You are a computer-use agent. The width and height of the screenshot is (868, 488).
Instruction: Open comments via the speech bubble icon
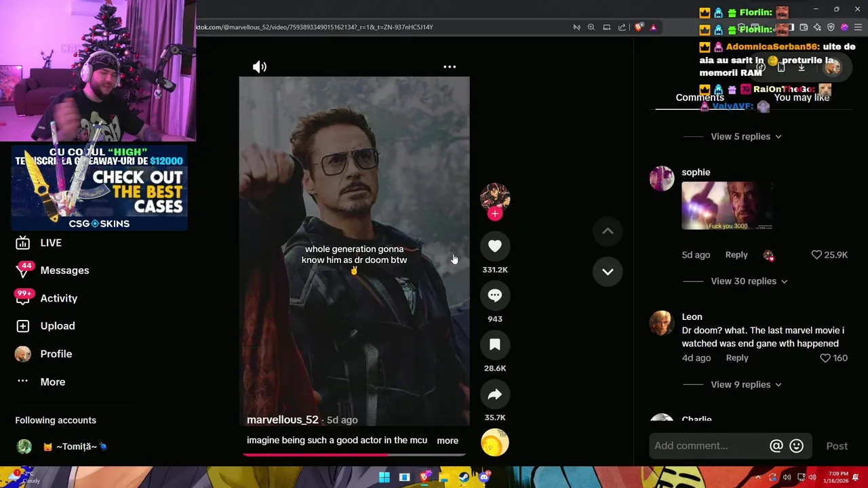point(495,296)
